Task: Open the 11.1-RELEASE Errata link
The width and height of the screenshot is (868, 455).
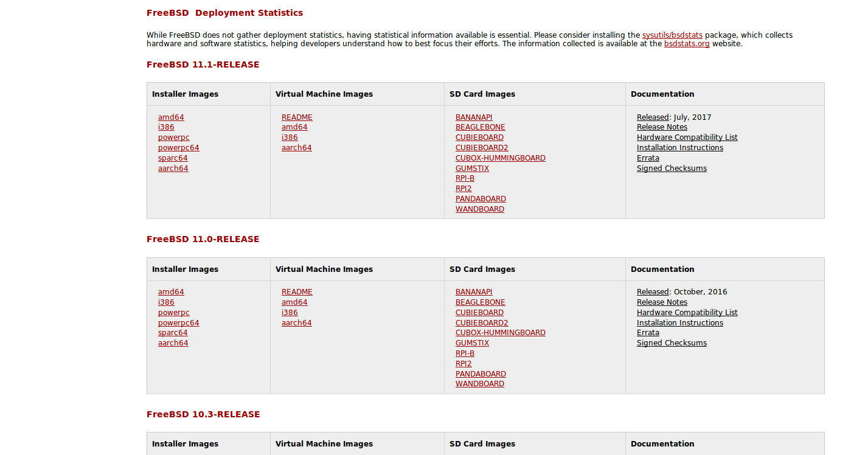Action: (648, 158)
